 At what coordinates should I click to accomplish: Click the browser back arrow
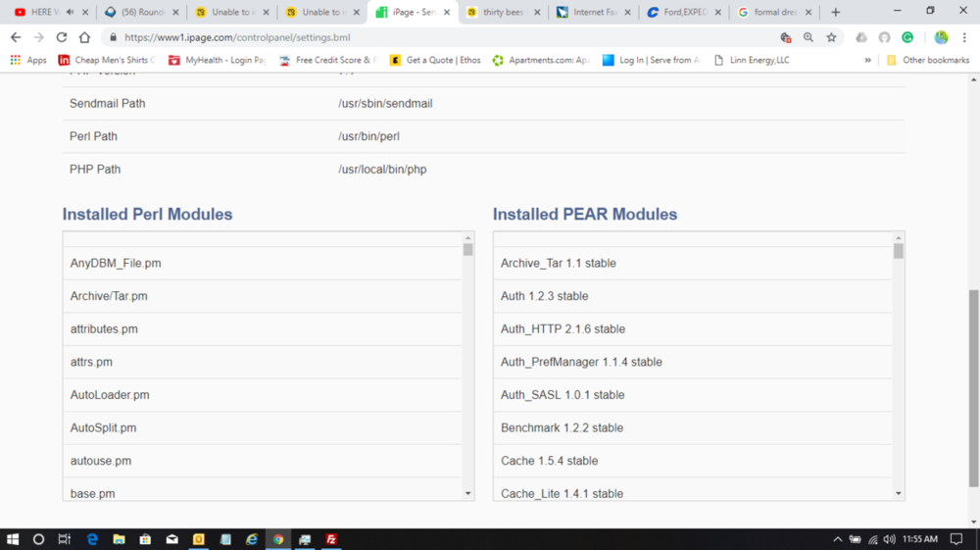(16, 37)
